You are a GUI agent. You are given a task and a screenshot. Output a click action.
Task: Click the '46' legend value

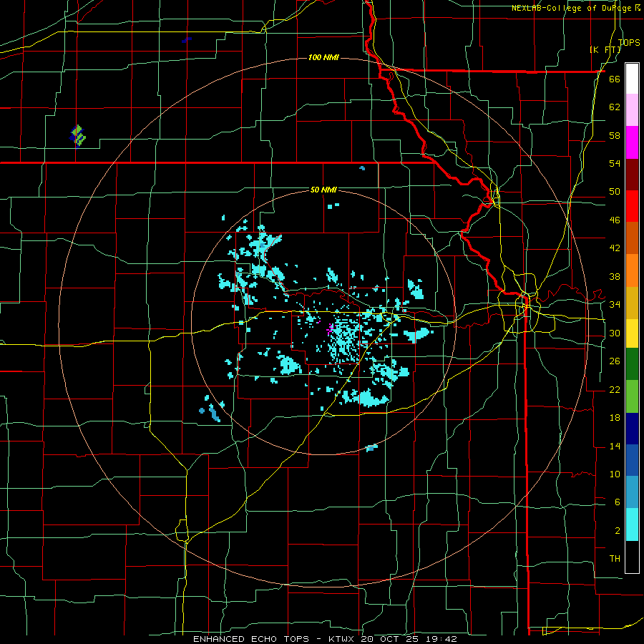coord(615,220)
